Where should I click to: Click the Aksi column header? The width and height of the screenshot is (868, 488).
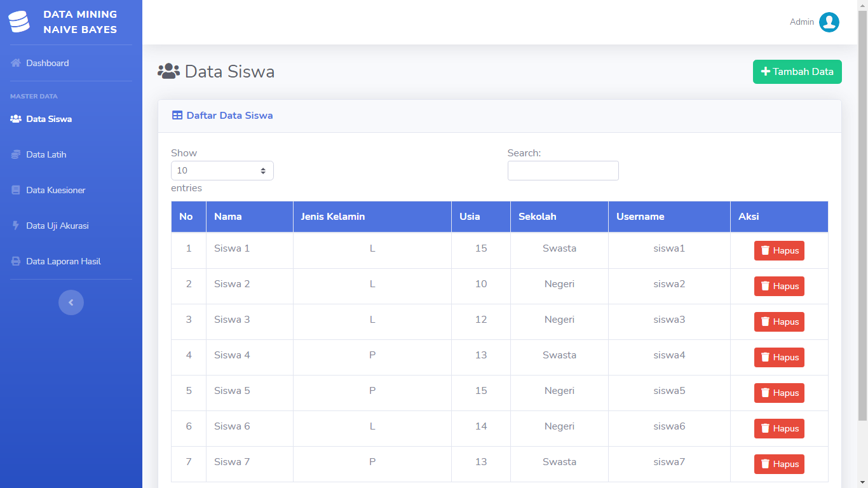pos(779,217)
